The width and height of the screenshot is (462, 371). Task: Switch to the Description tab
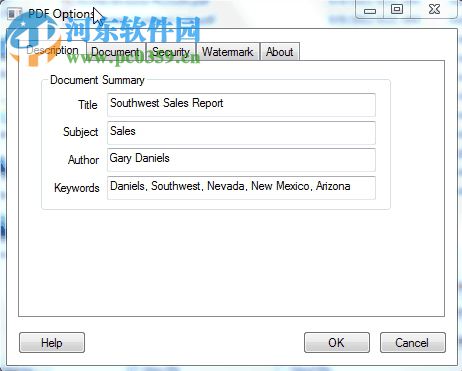pyautogui.click(x=52, y=51)
